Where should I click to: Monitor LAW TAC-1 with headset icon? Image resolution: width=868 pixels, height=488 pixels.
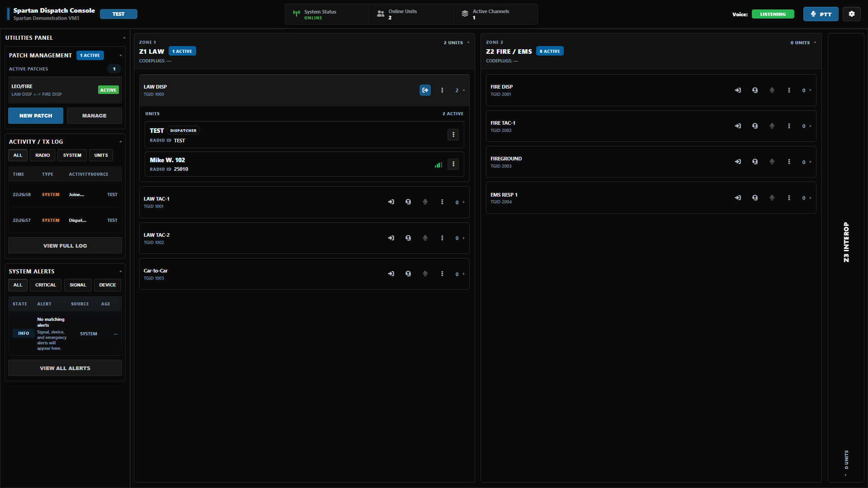click(x=408, y=202)
